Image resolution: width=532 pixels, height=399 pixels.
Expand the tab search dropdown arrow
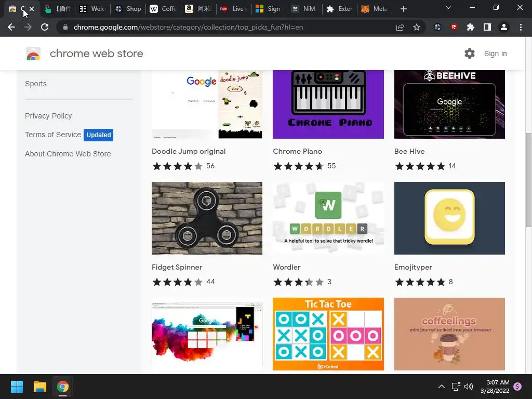tap(448, 7)
